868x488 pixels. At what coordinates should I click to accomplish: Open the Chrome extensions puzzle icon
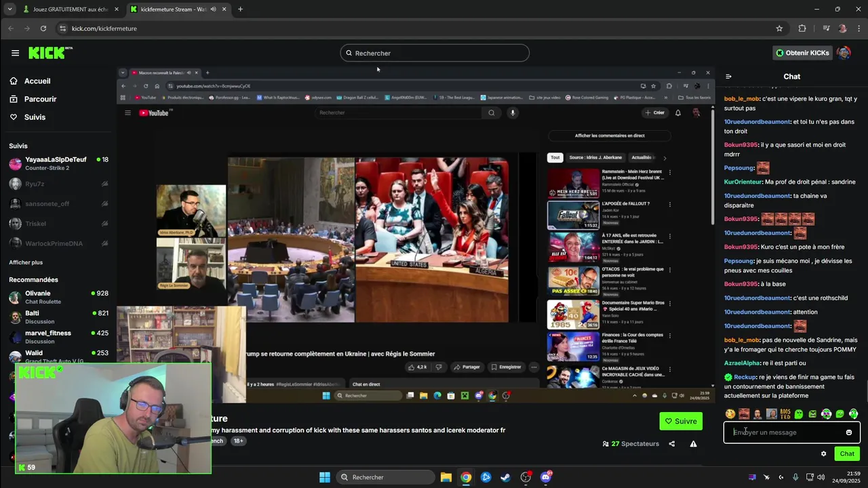tap(802, 28)
